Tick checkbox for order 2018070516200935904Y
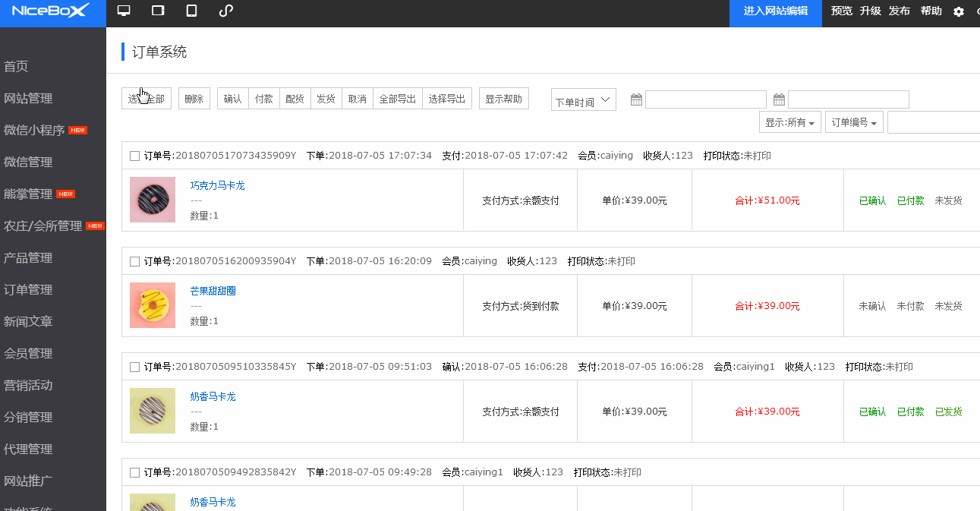Viewport: 980px width, 511px height. point(134,261)
